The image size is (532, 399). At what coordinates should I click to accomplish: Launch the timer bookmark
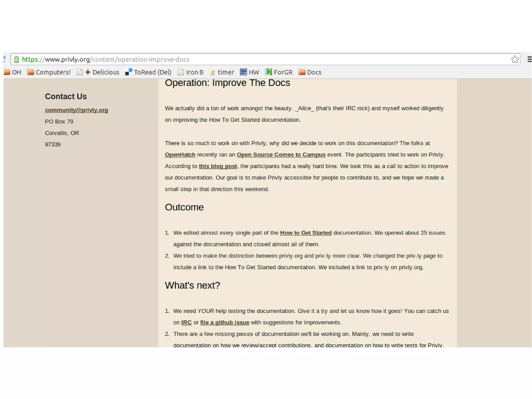click(222, 72)
